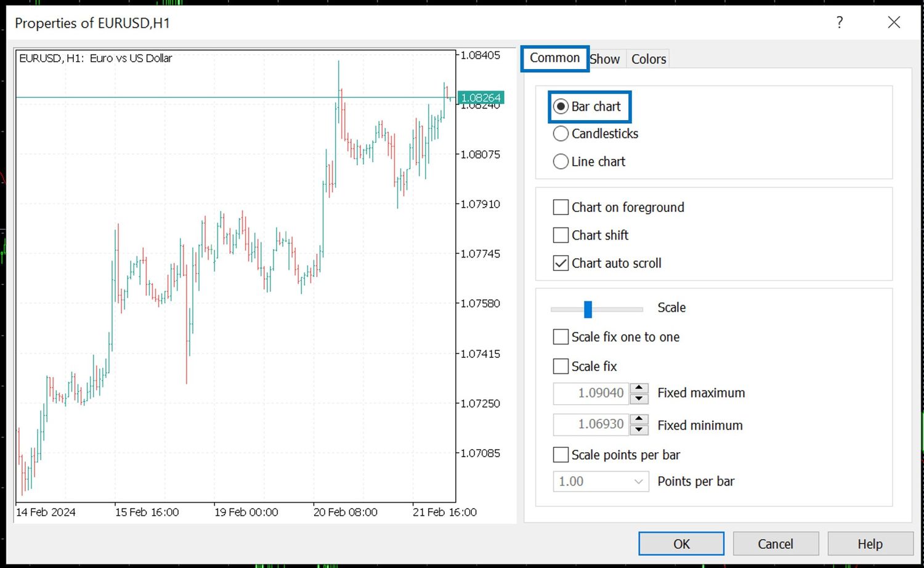Decrease Fixed maximum with down arrow
The width and height of the screenshot is (924, 568).
639,399
